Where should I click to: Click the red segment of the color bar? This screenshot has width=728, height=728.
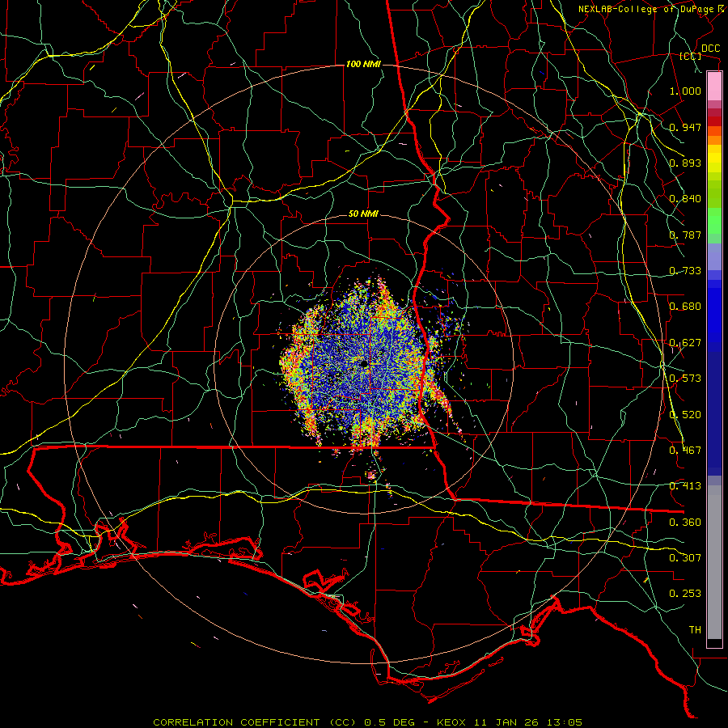[x=714, y=121]
